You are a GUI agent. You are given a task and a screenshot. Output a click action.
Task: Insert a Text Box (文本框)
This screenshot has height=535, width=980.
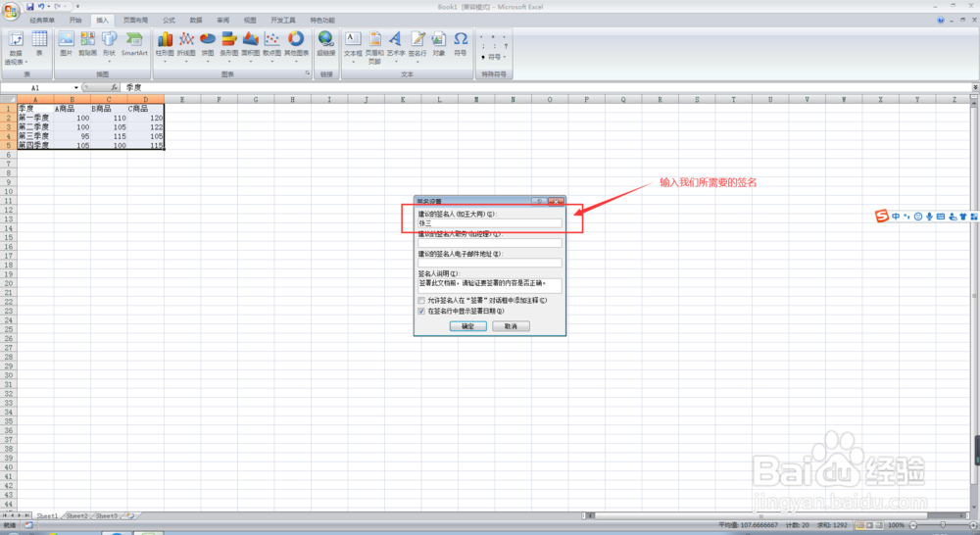pyautogui.click(x=353, y=47)
